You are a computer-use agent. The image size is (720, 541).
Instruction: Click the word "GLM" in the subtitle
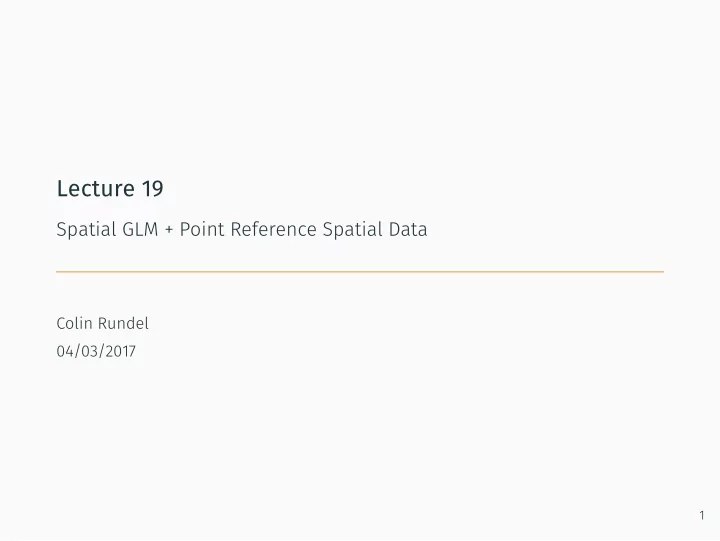[x=140, y=229]
